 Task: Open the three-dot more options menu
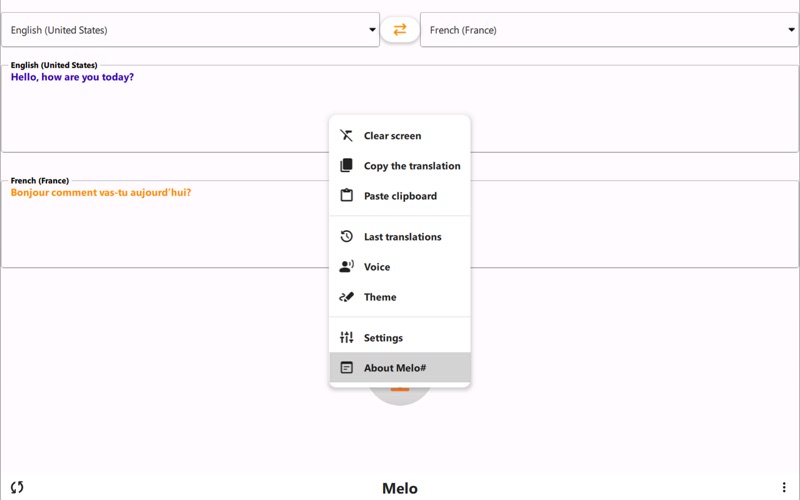(x=784, y=488)
